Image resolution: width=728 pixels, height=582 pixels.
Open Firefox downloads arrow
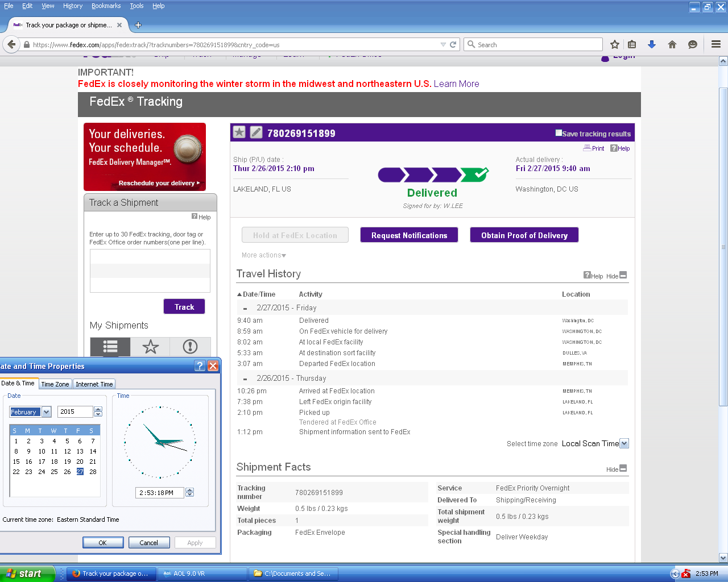(652, 44)
